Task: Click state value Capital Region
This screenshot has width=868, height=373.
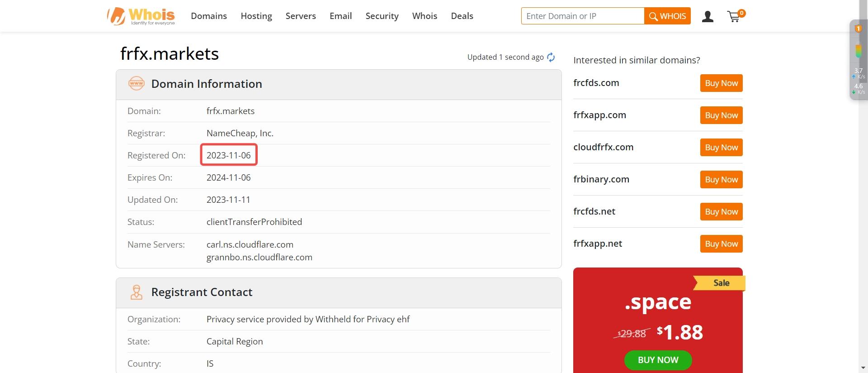Action: (x=235, y=341)
